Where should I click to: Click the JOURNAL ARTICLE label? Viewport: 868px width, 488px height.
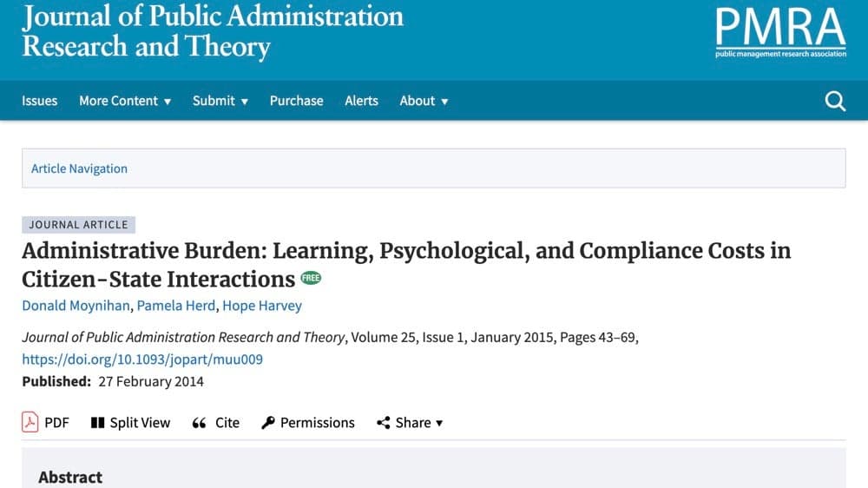[x=79, y=225]
